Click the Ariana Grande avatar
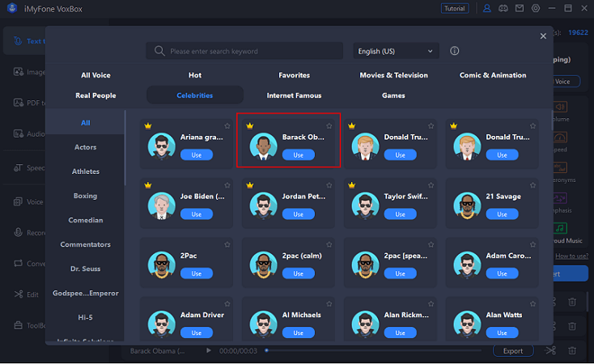Image resolution: width=594 pixels, height=364 pixels. 161,146
